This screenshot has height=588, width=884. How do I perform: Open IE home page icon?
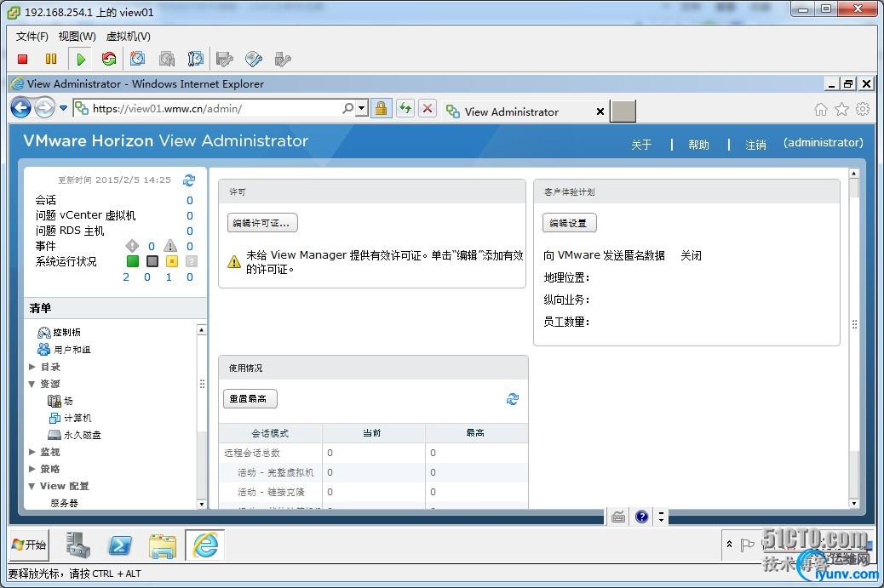[x=821, y=109]
